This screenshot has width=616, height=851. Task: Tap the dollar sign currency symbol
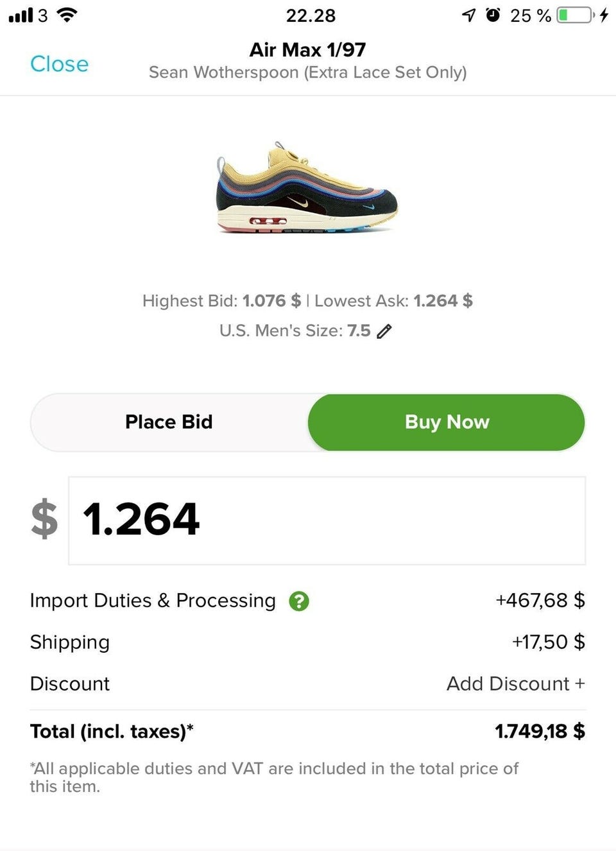(x=44, y=519)
